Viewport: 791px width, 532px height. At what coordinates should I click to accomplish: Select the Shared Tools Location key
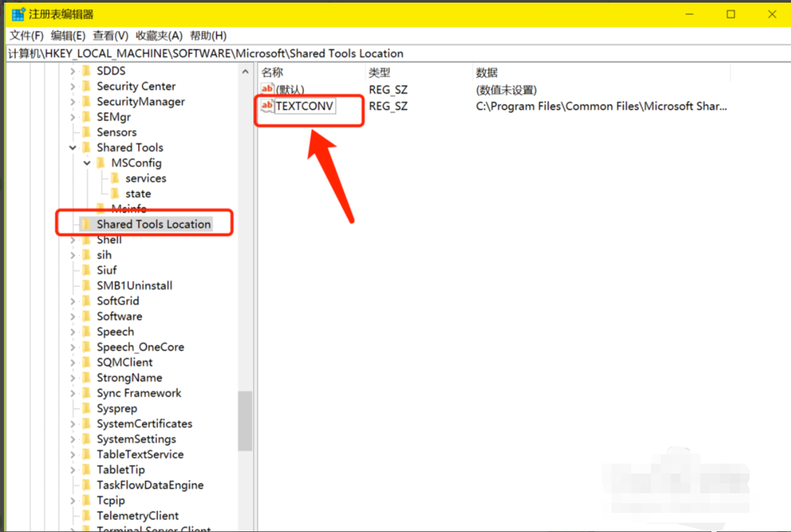coord(153,224)
